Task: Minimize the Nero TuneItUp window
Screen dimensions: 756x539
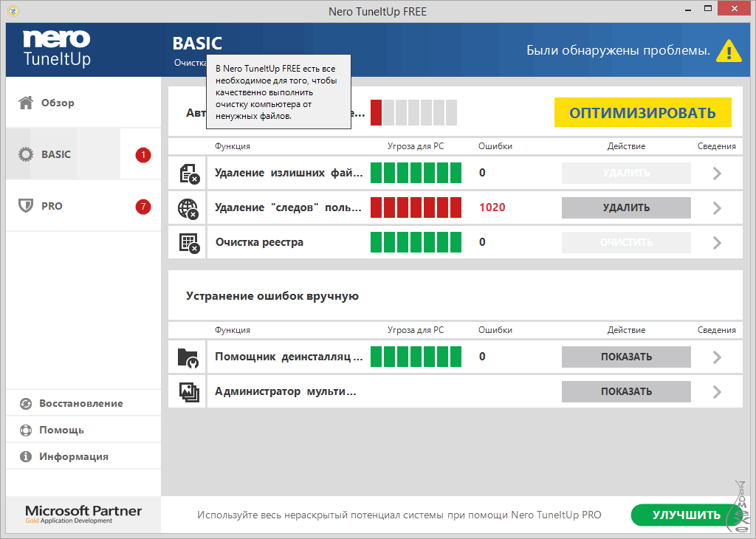Action: pos(688,9)
